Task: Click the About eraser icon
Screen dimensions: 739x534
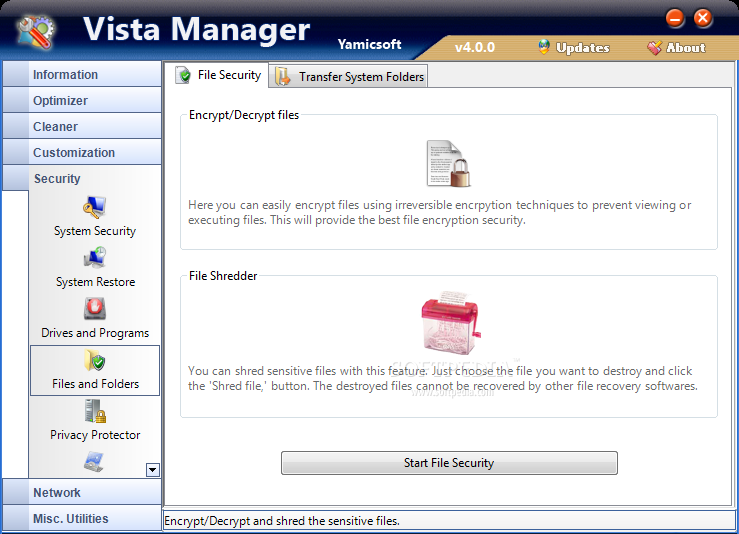Action: click(x=654, y=47)
